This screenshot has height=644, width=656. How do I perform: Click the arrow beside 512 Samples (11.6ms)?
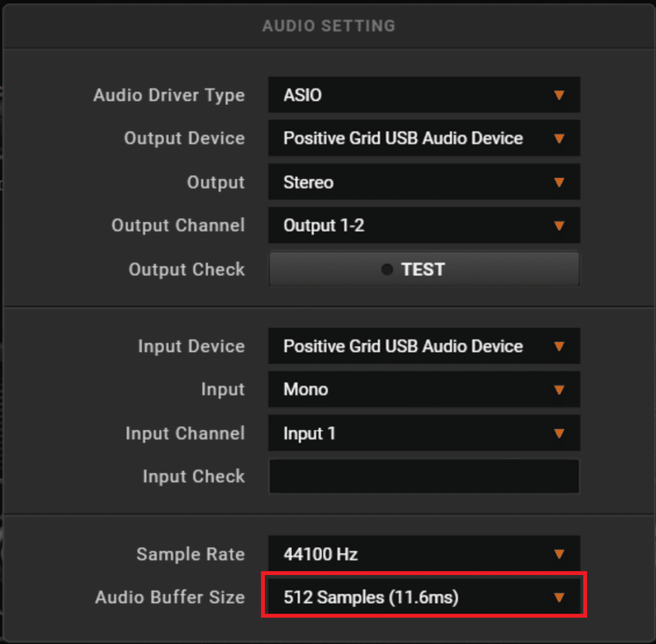click(x=559, y=597)
